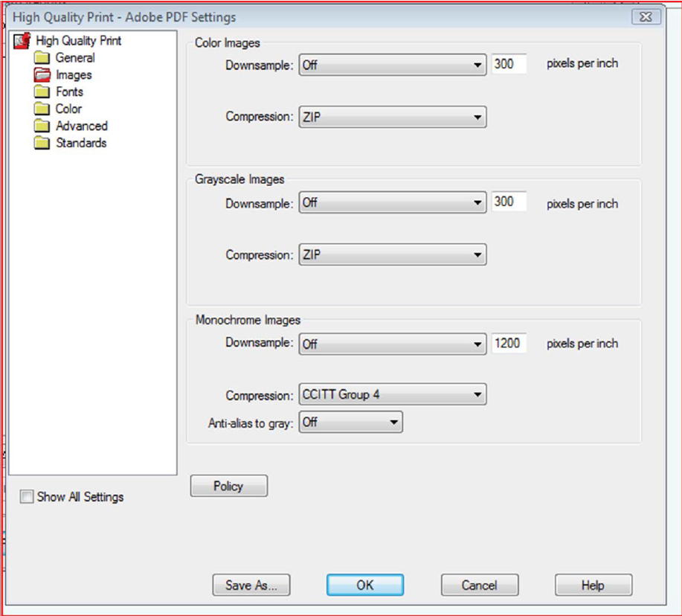Open Color Images Downsample dropdown
This screenshot has width=682, height=616.
(392, 65)
